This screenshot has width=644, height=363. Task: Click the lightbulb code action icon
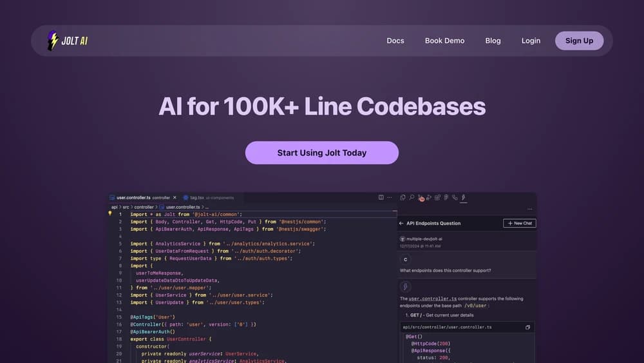click(x=109, y=213)
